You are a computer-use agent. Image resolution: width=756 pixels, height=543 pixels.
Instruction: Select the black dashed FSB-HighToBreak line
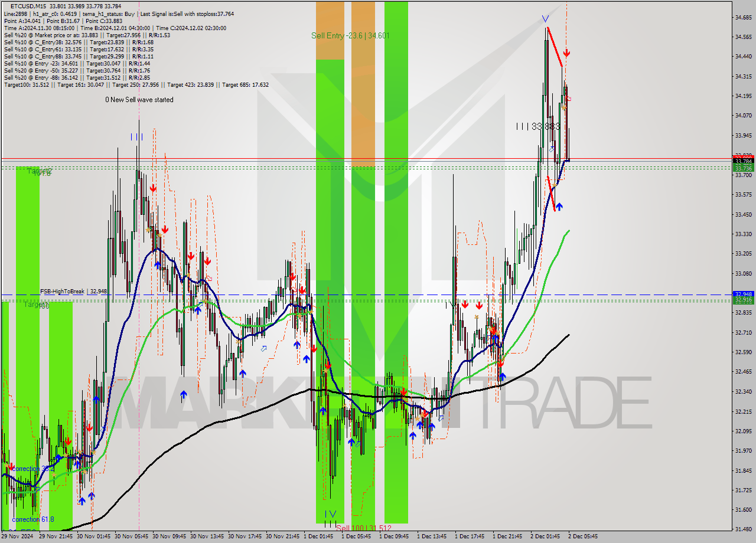tap(366, 295)
